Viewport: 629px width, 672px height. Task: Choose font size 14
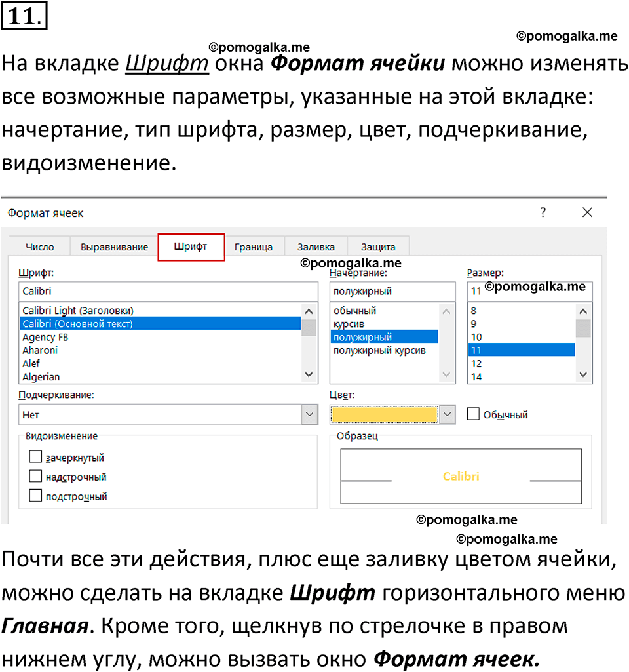tap(522, 377)
